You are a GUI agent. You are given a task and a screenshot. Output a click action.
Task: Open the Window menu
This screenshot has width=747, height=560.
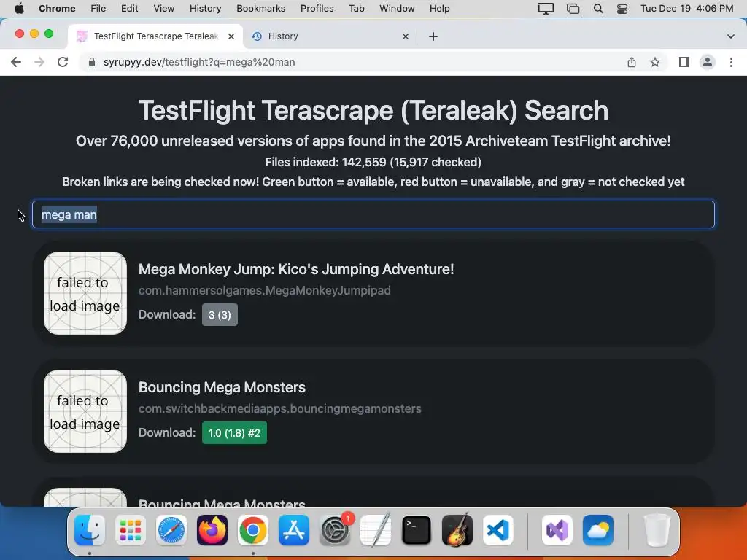coord(397,8)
